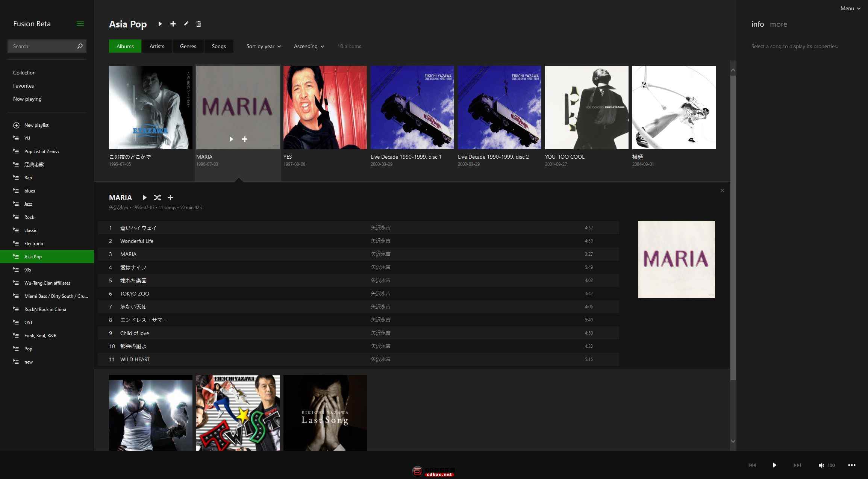Go to Favorites
The height and width of the screenshot is (479, 868).
click(23, 86)
